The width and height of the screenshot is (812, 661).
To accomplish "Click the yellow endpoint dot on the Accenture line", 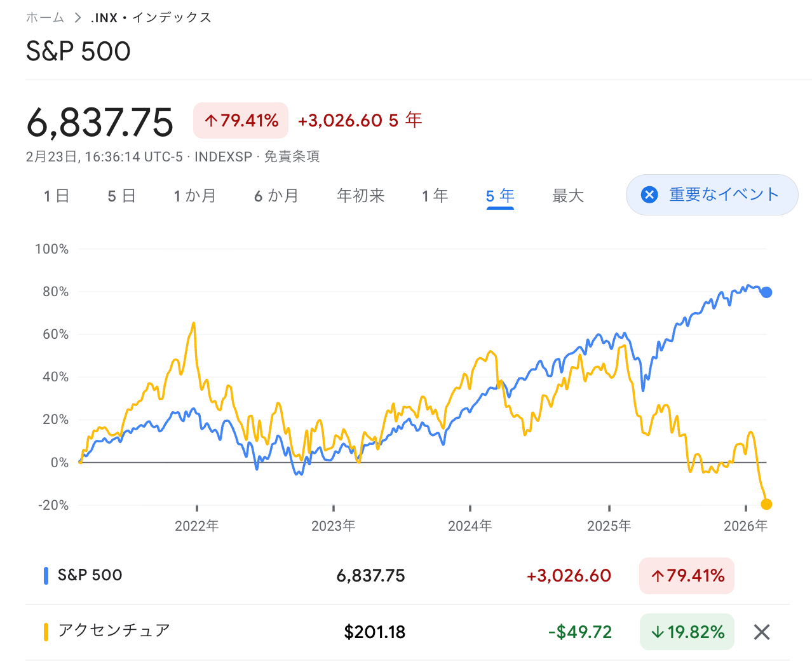I will (767, 503).
